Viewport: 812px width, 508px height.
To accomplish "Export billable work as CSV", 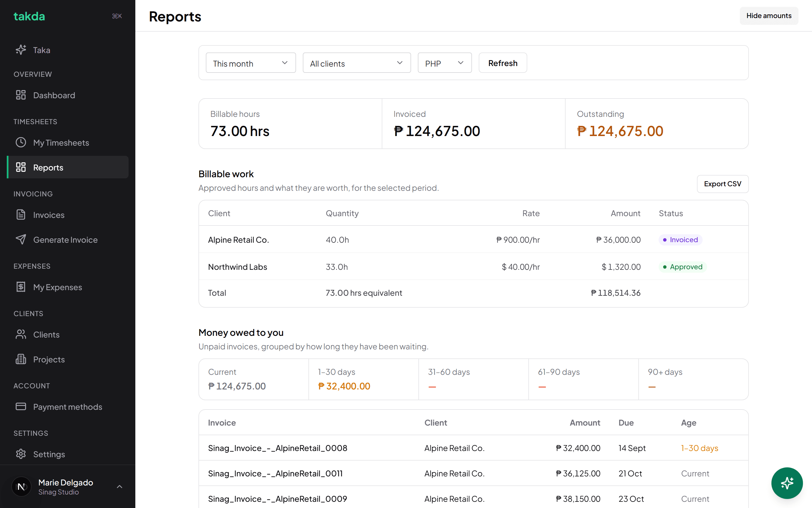I will click(722, 184).
